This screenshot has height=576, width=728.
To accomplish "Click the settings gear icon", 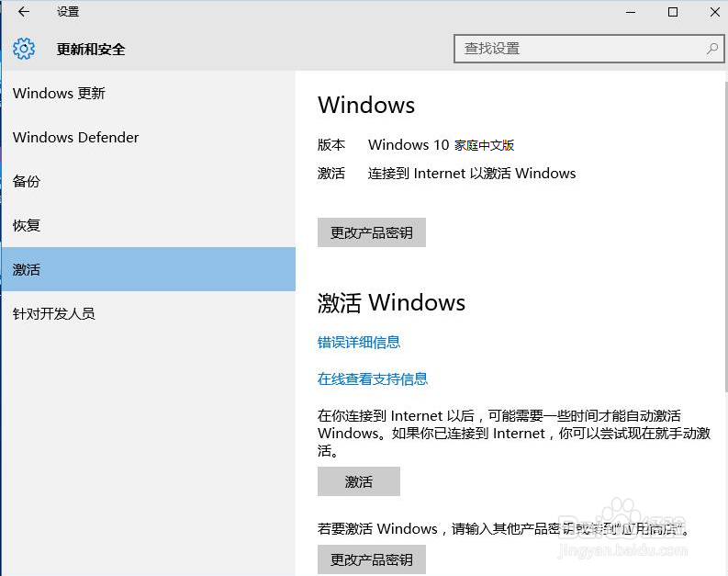I will 24,49.
